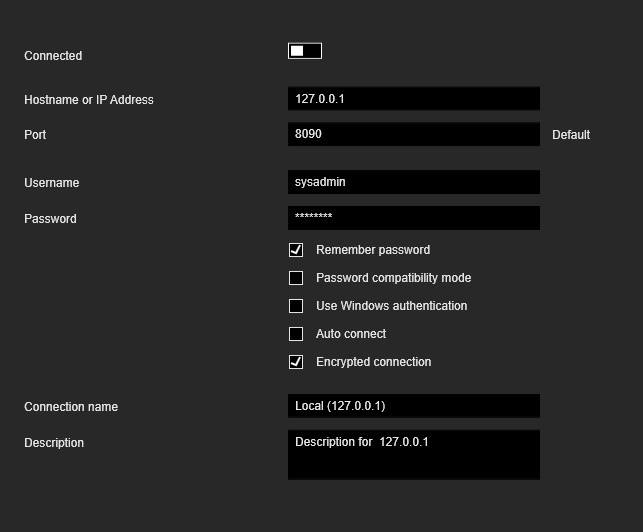Click the 'Description' label on left
The height and width of the screenshot is (532, 643).
pyautogui.click(x=54, y=443)
